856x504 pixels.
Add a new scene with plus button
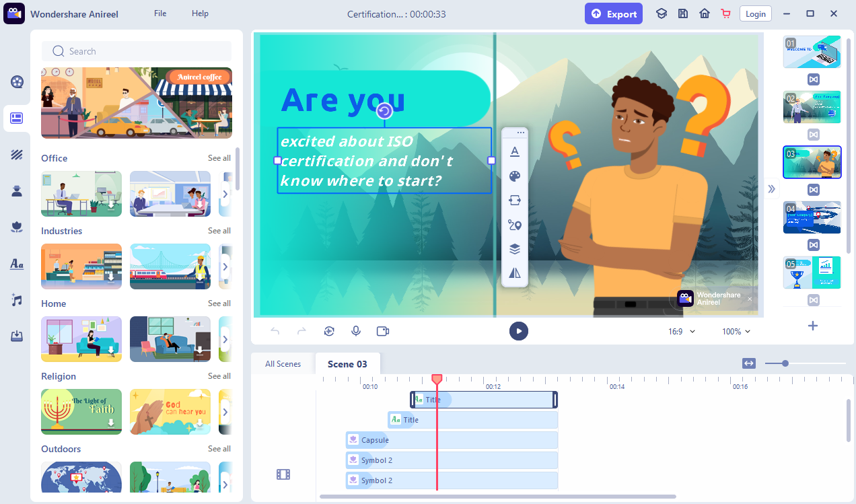click(x=813, y=326)
